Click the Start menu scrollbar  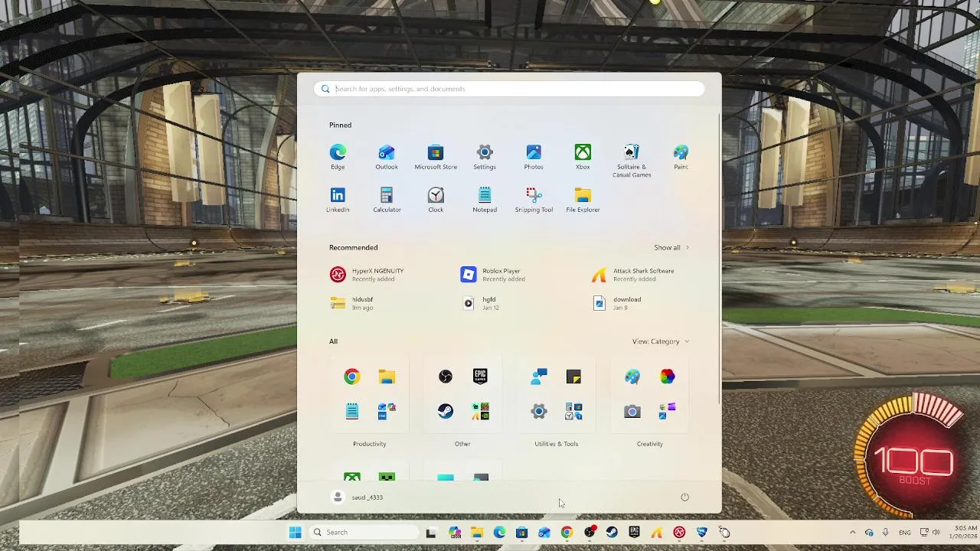720,260
